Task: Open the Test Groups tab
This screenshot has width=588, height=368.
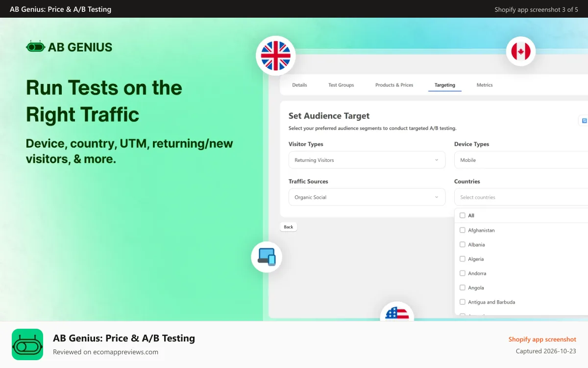Action: (x=341, y=85)
